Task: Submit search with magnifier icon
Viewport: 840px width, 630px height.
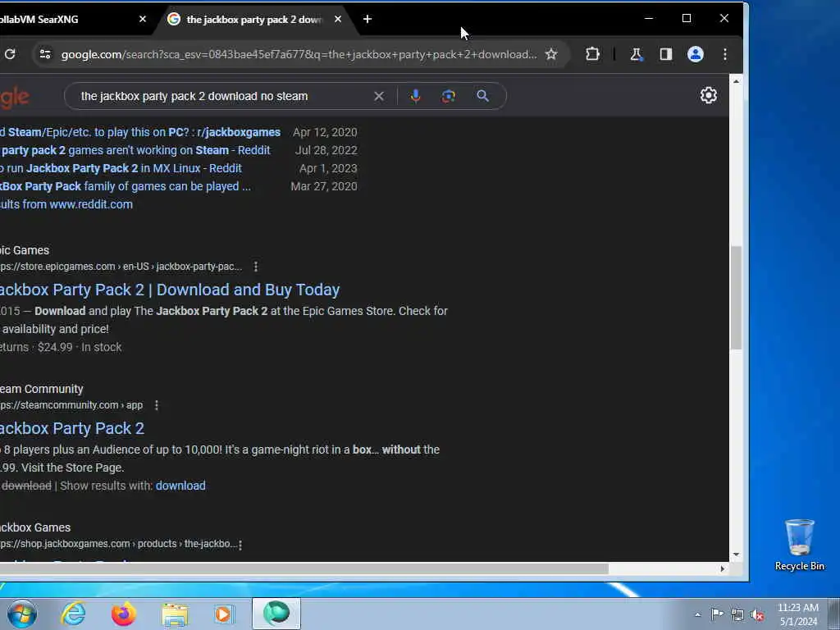Action: [482, 96]
